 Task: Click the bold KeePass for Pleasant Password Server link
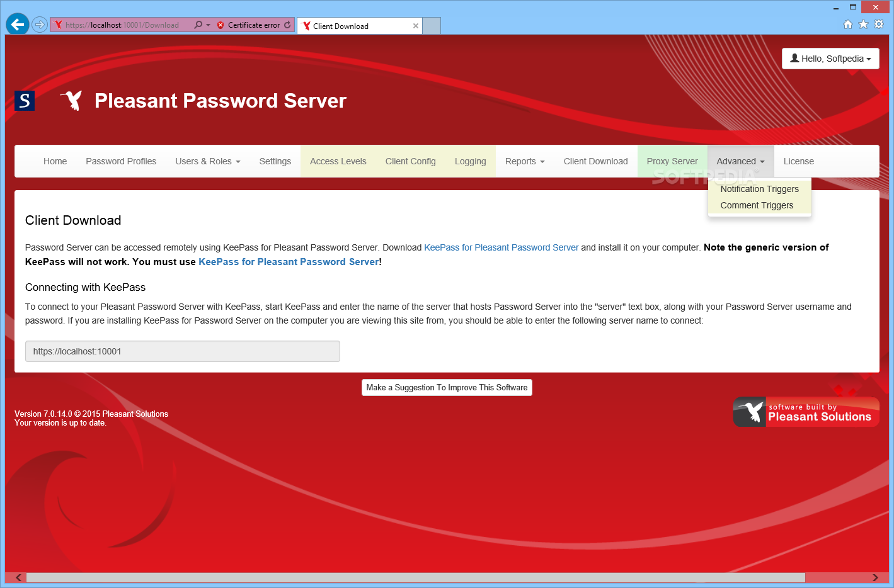pyautogui.click(x=289, y=262)
